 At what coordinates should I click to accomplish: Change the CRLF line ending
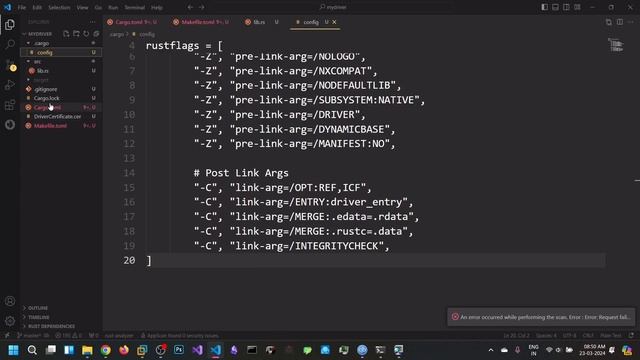[x=588, y=336]
